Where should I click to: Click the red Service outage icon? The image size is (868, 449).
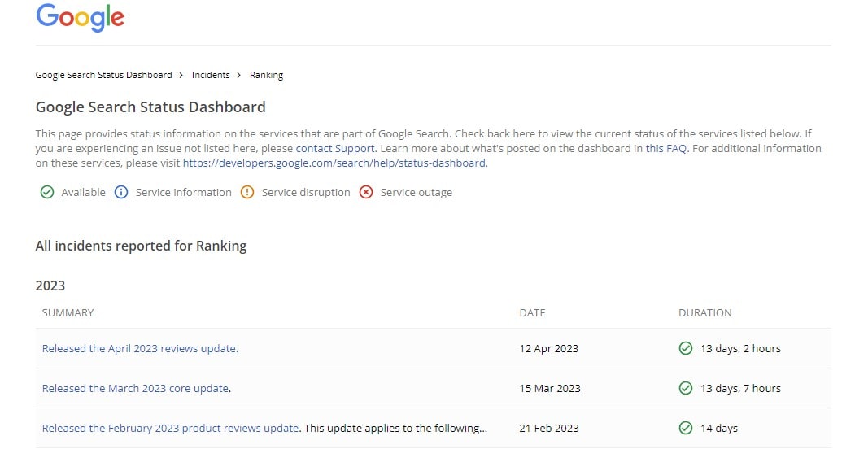point(366,192)
